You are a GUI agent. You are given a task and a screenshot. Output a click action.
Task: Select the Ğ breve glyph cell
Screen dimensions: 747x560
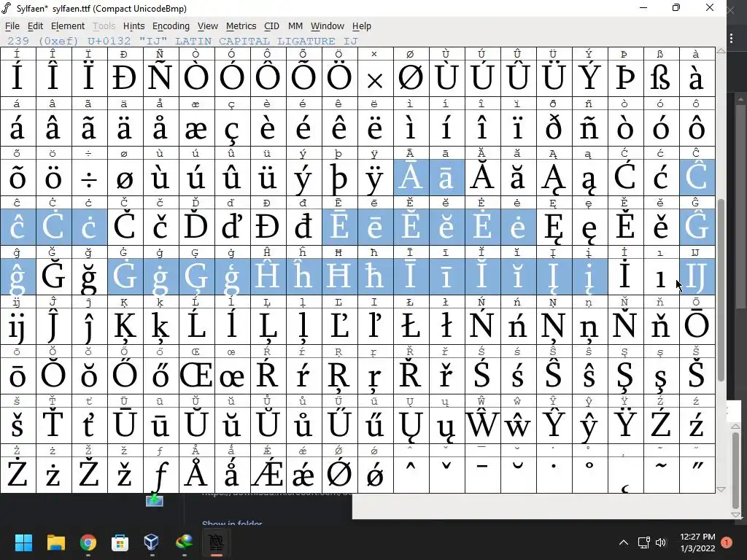pyautogui.click(x=54, y=276)
